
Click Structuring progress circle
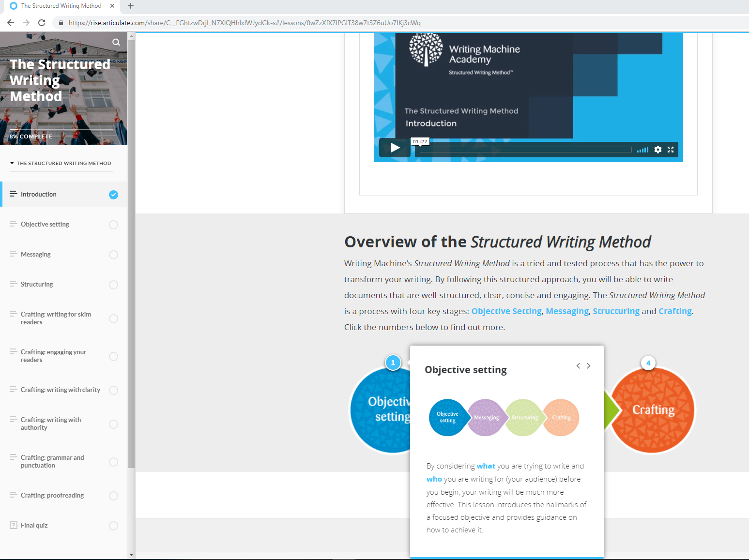click(x=113, y=285)
